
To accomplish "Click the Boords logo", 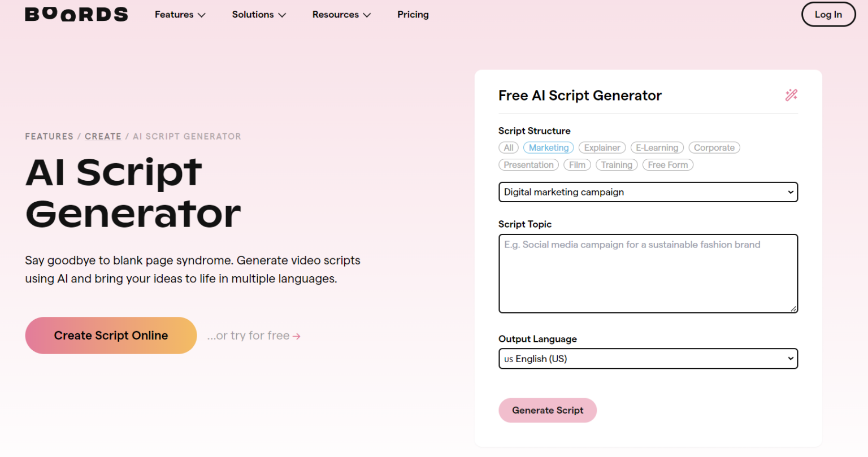I will coord(76,14).
